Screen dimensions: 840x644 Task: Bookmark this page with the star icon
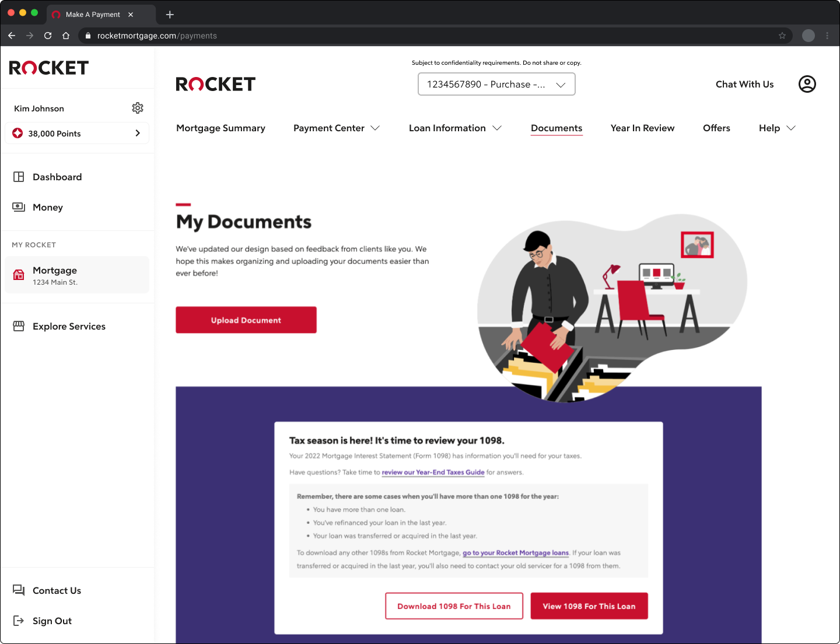click(x=782, y=36)
